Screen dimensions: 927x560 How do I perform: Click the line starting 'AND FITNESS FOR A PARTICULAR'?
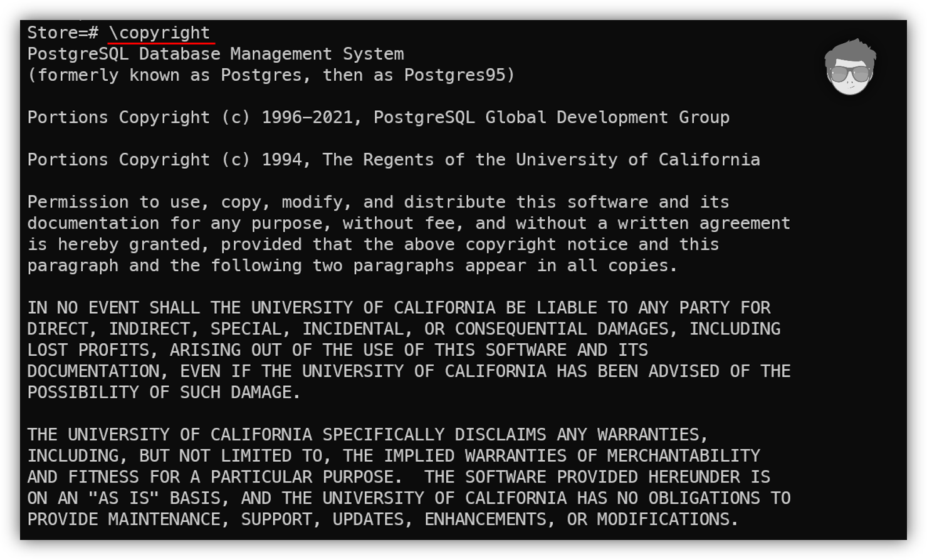(399, 477)
